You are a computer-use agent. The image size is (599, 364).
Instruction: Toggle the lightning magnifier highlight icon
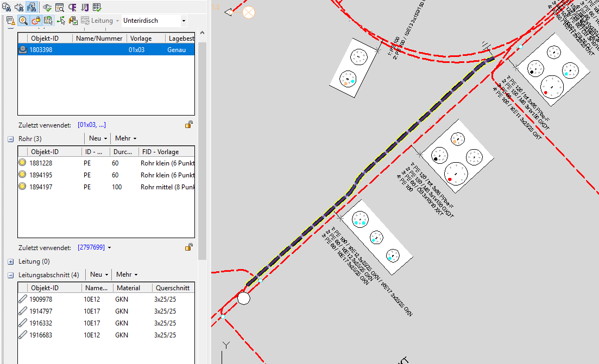[23, 21]
